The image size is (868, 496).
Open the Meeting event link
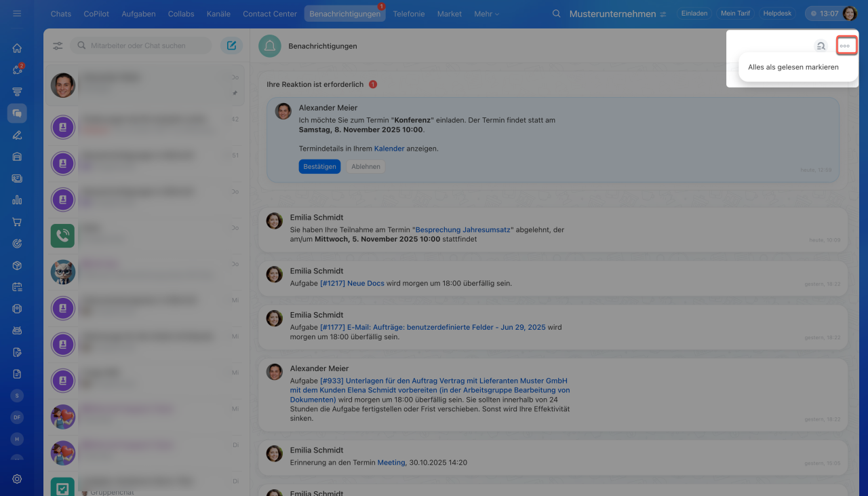point(392,462)
